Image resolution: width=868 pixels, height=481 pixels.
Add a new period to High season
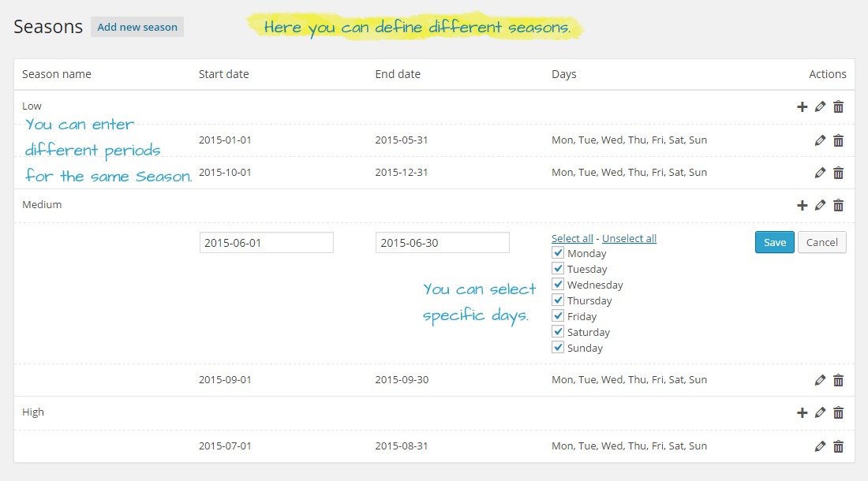[x=802, y=412]
